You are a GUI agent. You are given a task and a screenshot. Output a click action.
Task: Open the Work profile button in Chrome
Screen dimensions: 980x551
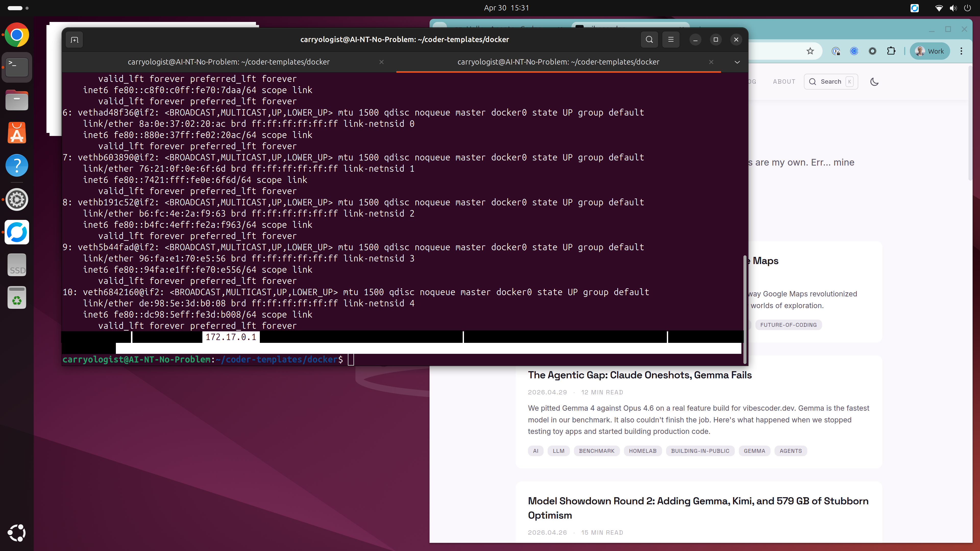(x=930, y=51)
